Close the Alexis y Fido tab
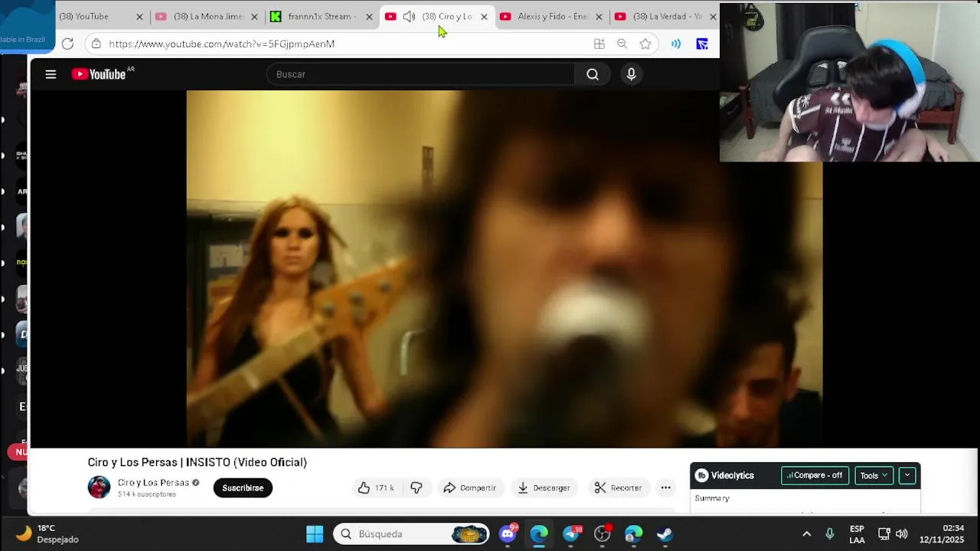 599,16
